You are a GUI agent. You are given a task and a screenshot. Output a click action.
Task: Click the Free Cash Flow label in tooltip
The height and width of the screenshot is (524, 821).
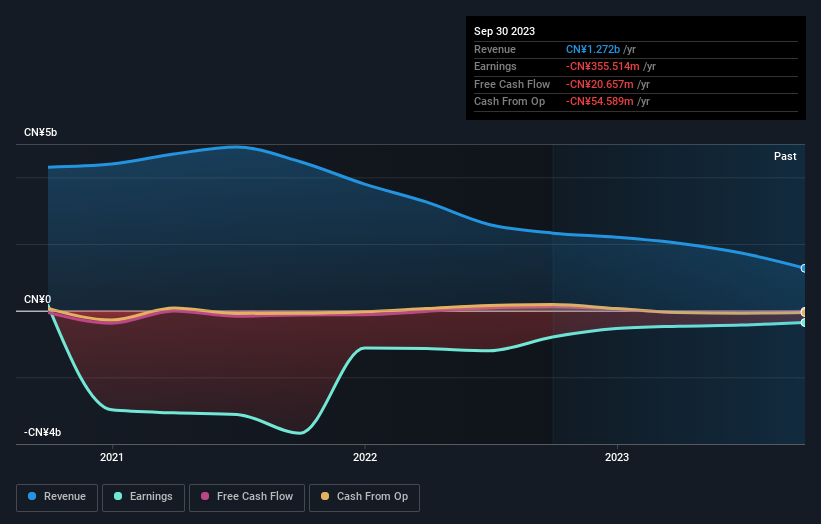tap(512, 84)
